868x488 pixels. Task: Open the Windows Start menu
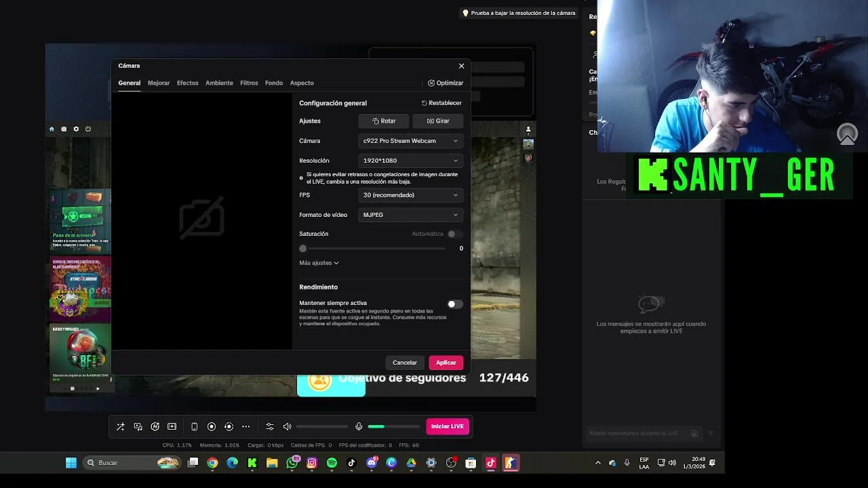tap(71, 463)
